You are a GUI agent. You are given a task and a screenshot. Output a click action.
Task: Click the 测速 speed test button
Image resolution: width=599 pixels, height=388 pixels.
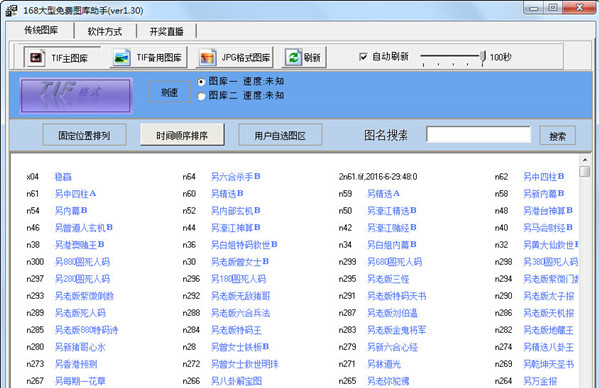click(x=169, y=92)
